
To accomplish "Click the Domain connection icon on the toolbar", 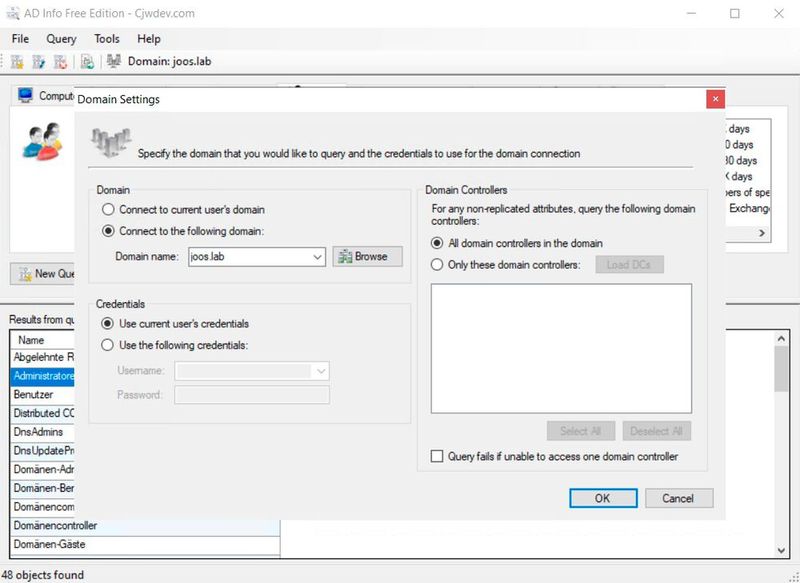I will pos(113,61).
